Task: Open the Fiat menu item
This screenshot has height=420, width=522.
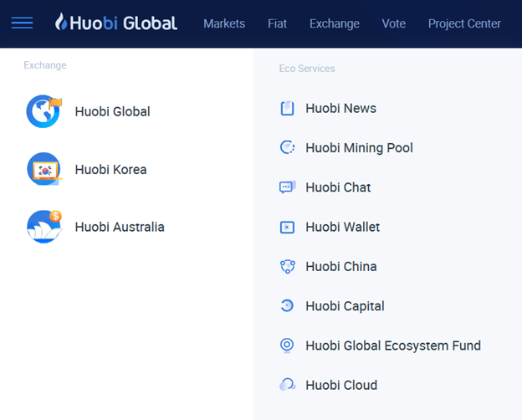Action: tap(277, 23)
